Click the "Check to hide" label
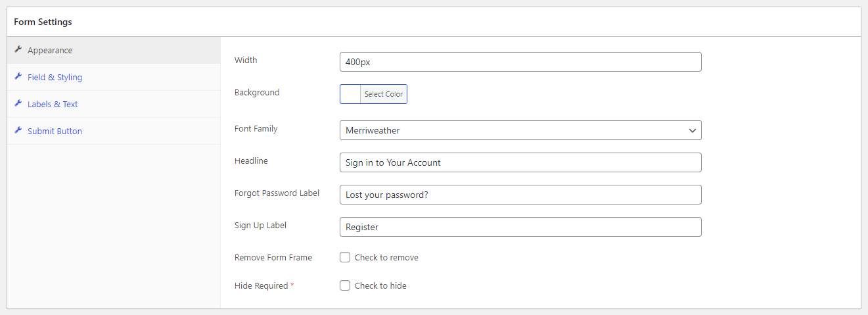This screenshot has height=315, width=868. pos(380,285)
